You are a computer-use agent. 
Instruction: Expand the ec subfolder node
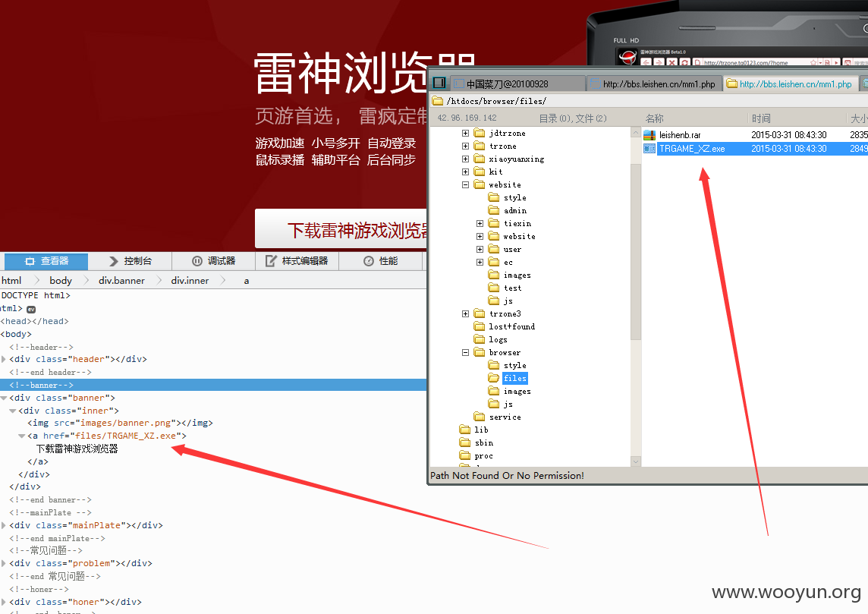[x=480, y=262]
